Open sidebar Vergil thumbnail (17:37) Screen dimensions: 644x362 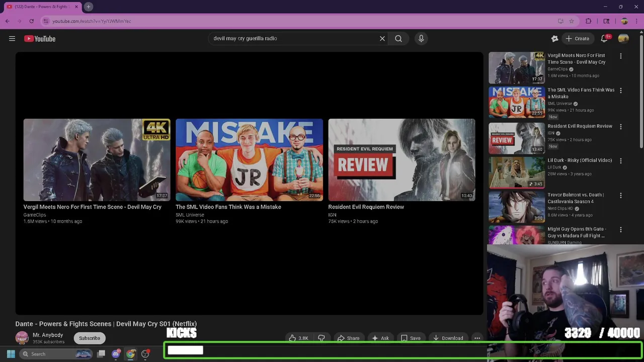[x=517, y=67]
